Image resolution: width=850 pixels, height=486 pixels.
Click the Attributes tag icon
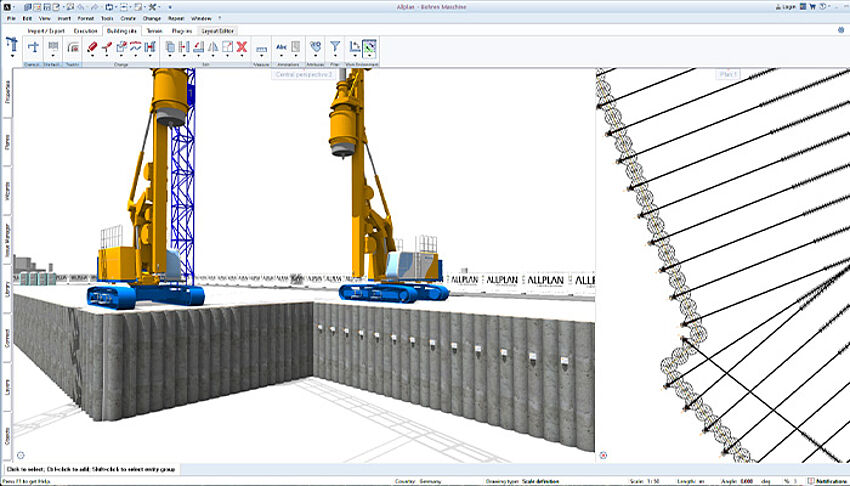tap(315, 47)
